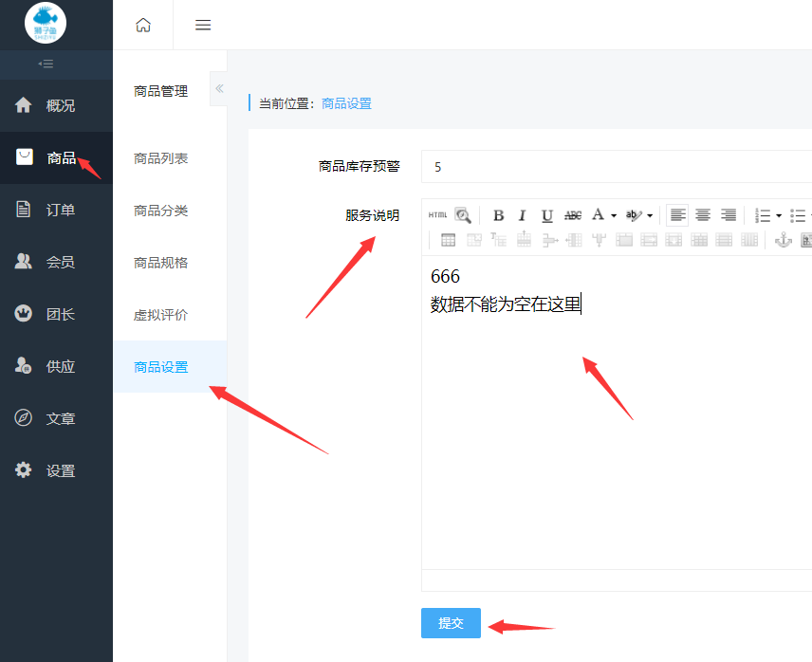Click the insert table column icon
812x662 pixels.
click(x=574, y=240)
